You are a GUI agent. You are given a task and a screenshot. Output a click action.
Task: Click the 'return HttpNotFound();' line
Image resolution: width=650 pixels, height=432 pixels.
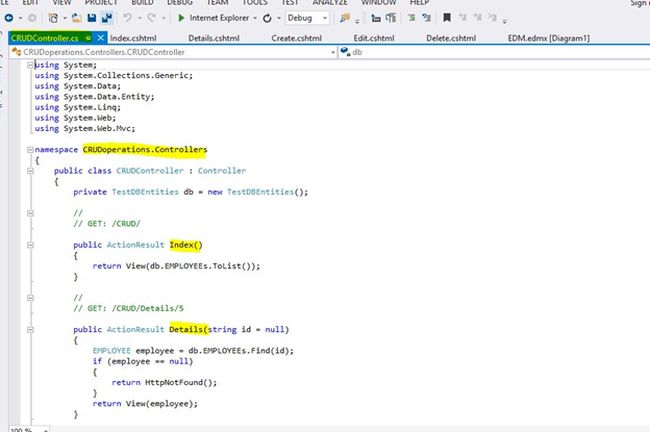click(164, 383)
